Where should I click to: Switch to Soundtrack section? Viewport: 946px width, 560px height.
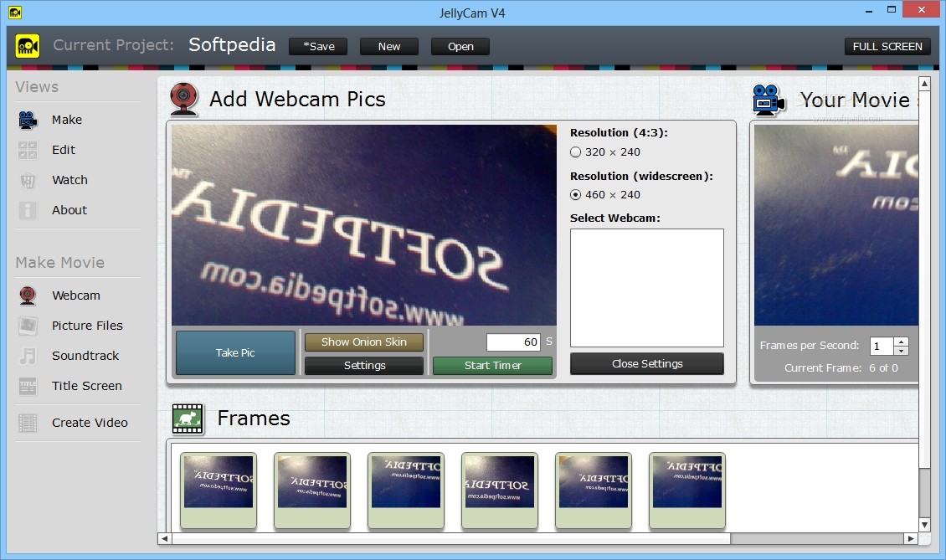coord(85,356)
